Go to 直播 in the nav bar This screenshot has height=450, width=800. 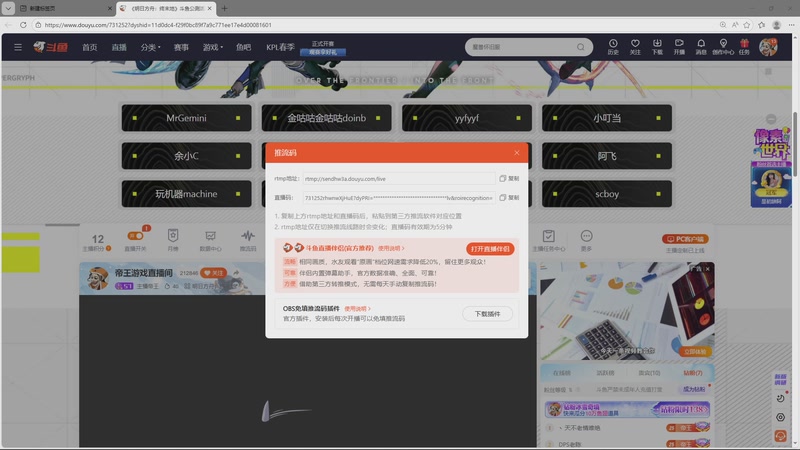(x=119, y=47)
